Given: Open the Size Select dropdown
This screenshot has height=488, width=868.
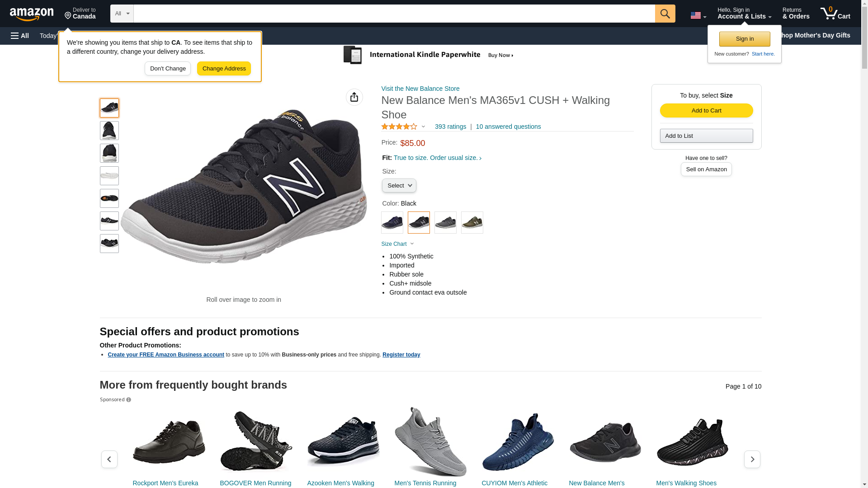Looking at the screenshot, I should [x=399, y=186].
